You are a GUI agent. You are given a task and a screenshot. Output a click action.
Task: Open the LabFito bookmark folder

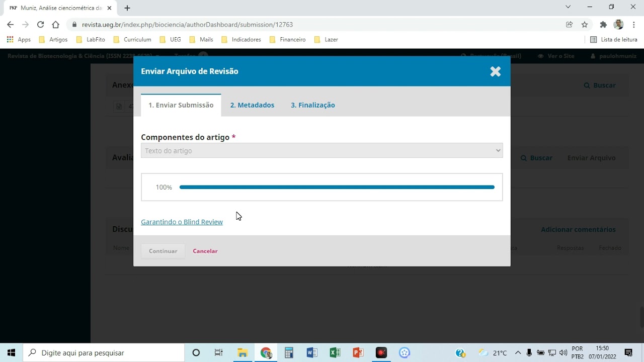click(91, 39)
